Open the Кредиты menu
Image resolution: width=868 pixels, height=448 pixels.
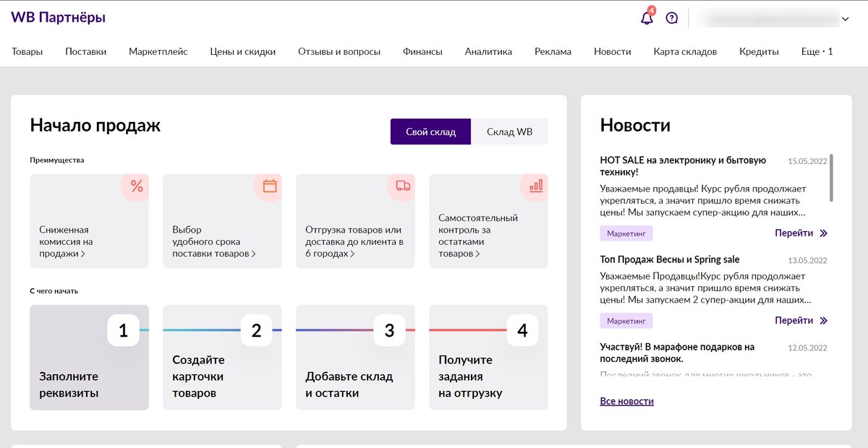759,52
